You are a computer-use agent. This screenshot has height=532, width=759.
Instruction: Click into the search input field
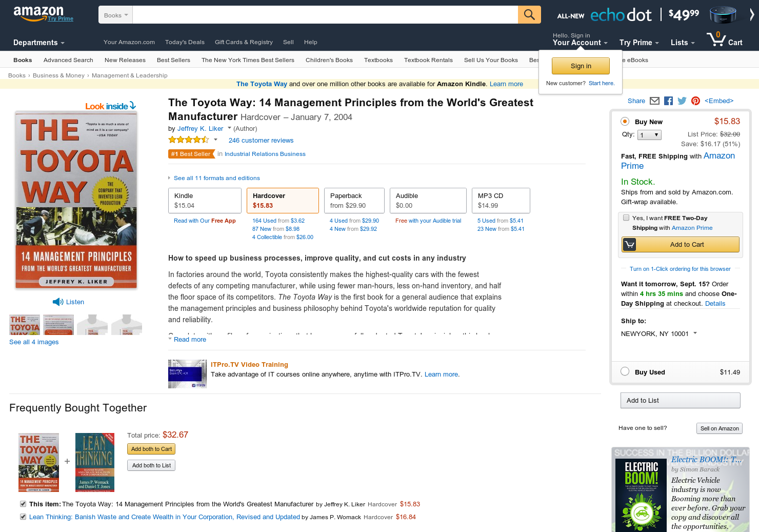325,15
